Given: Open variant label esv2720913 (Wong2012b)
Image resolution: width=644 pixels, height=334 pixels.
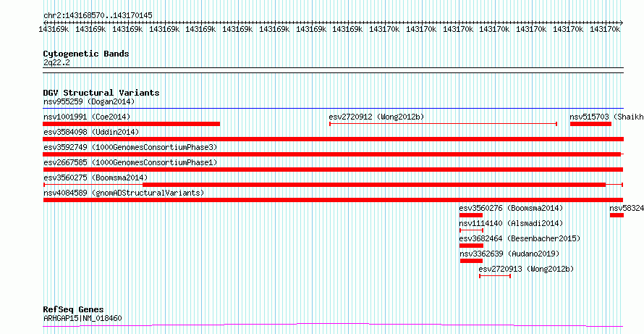Looking at the screenshot, I should pyautogui.click(x=526, y=269).
